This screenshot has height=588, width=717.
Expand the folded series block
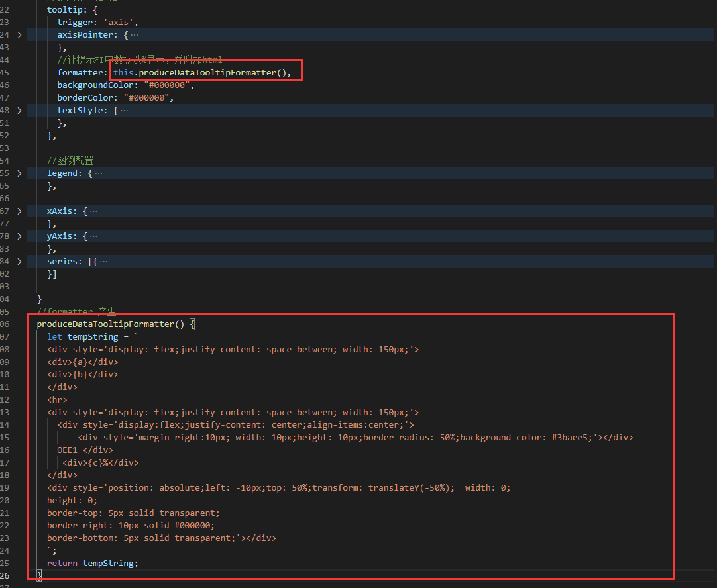pos(19,262)
